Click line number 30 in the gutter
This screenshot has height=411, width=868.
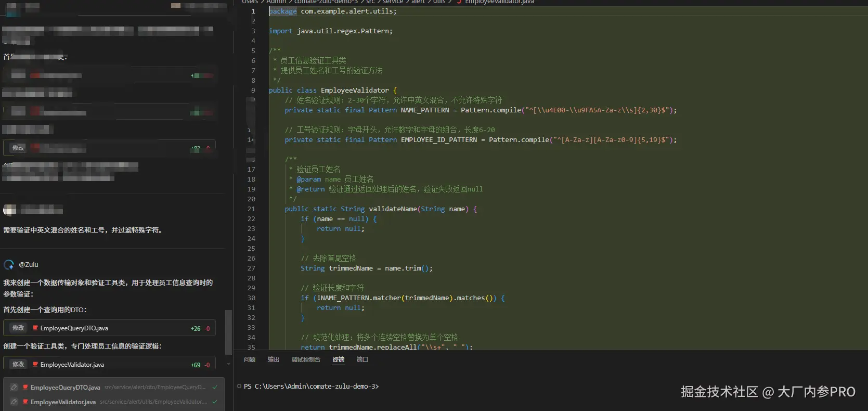251,298
